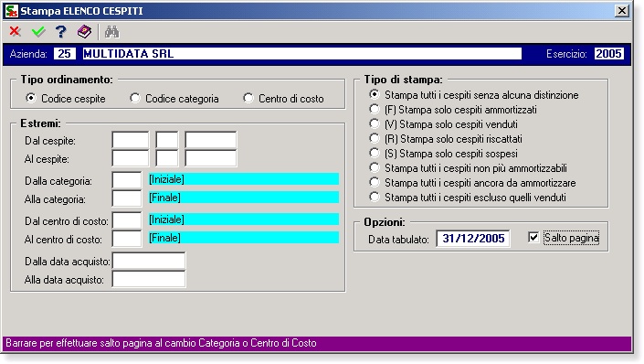Click the Azienda code field 25
Viewport: 644px width, 364px height.
point(65,53)
